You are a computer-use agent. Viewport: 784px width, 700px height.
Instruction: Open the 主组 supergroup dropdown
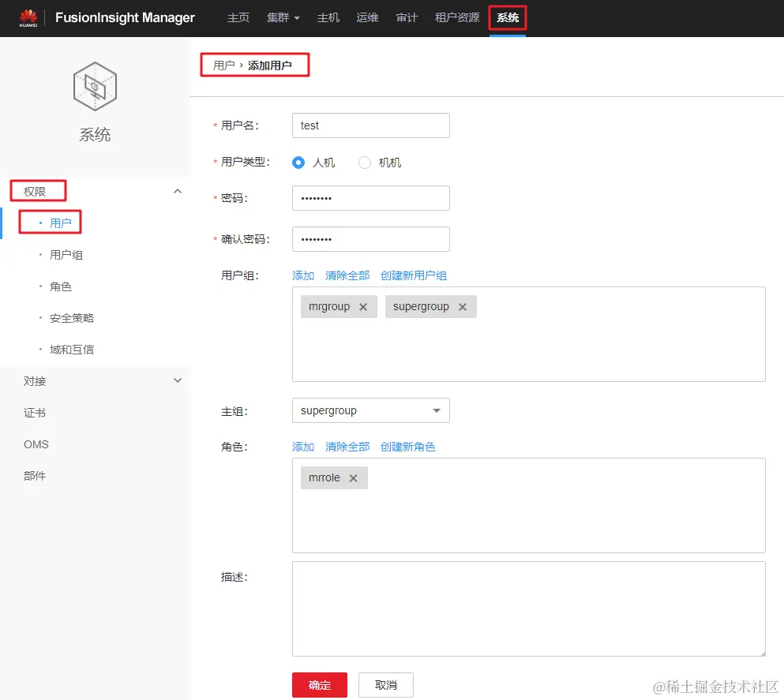[371, 410]
